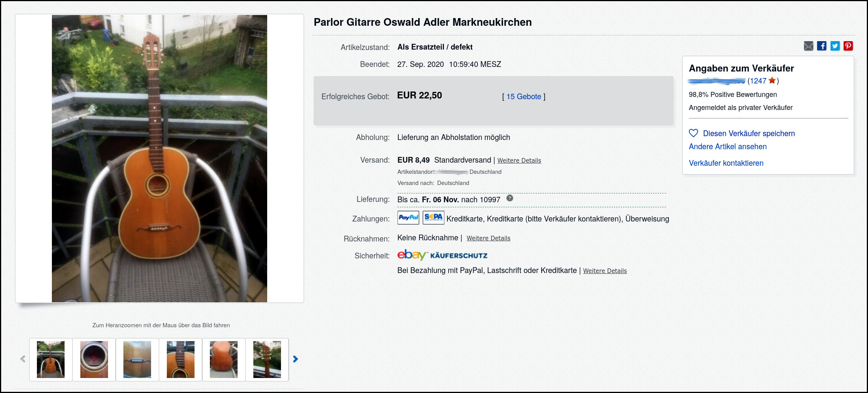Open Andere Artikel ansehen link

(727, 147)
